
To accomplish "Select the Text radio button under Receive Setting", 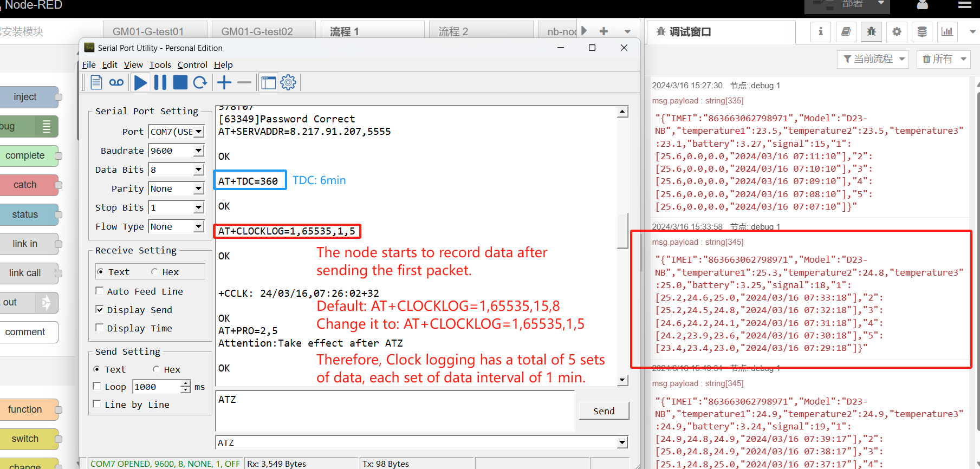I will tap(100, 271).
